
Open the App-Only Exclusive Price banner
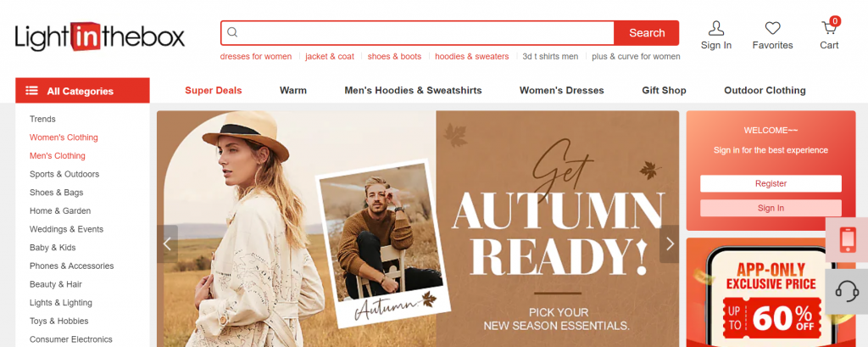(771, 292)
